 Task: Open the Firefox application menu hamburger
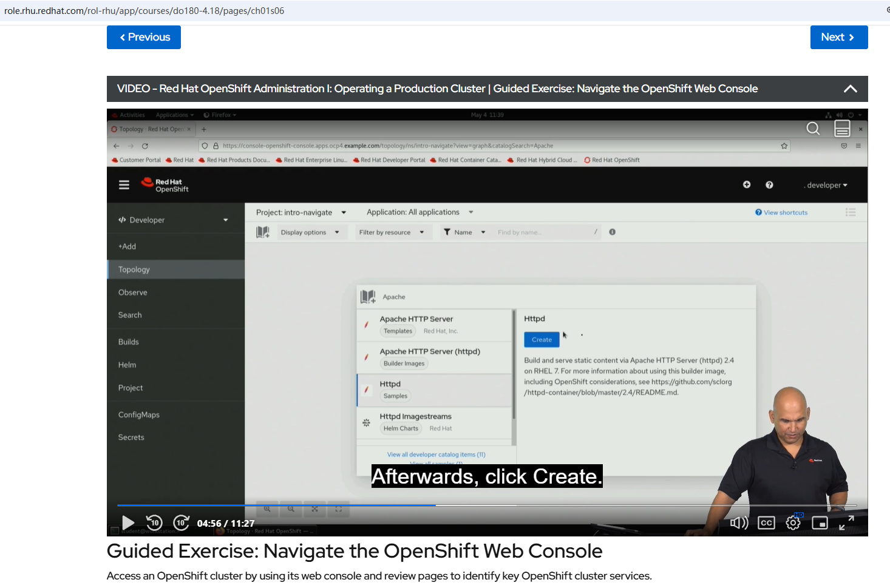tap(858, 146)
